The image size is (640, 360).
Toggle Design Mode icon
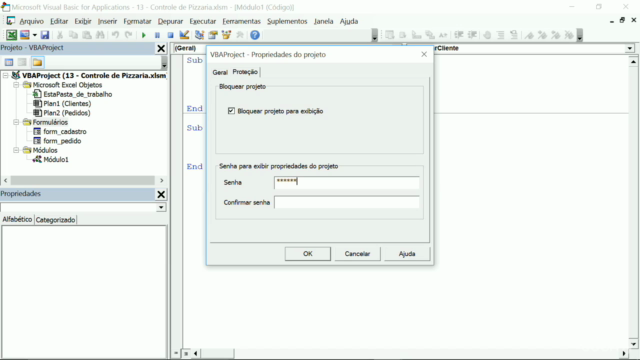pyautogui.click(x=184, y=35)
